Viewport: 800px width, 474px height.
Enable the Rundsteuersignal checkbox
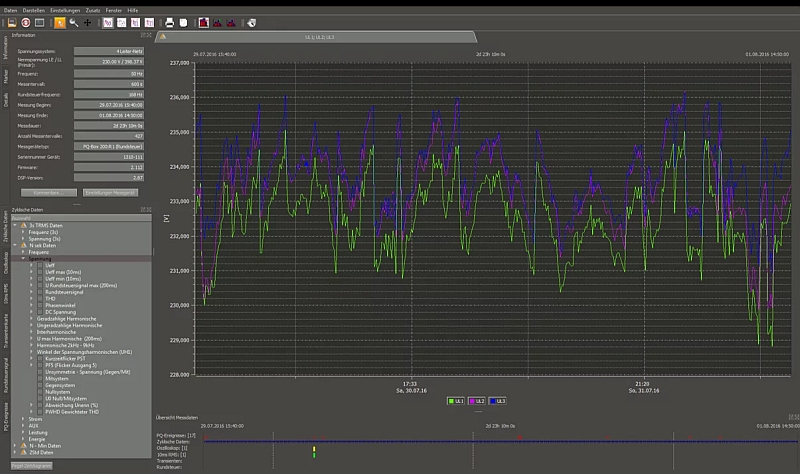click(x=40, y=292)
